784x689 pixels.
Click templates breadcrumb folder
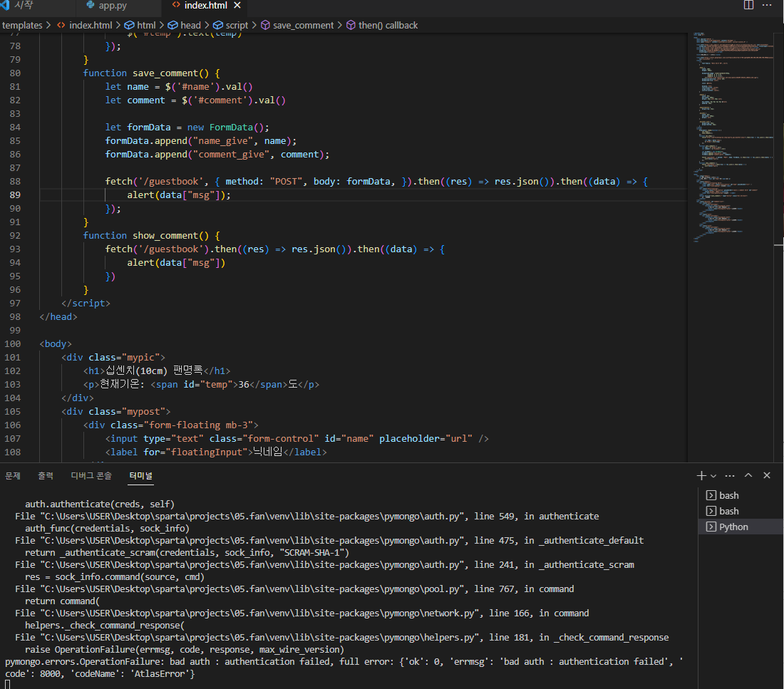[x=23, y=25]
